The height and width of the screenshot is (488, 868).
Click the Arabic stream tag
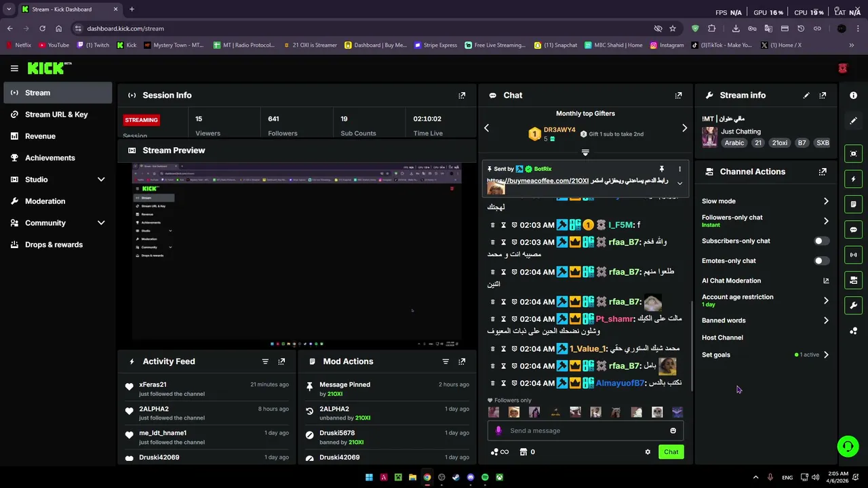pos(734,143)
